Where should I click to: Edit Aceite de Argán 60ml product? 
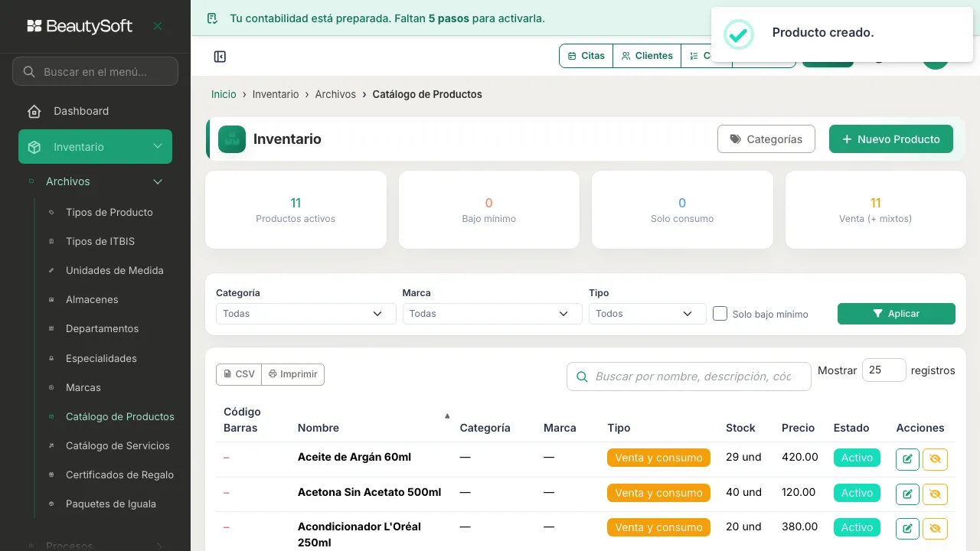coord(907,458)
